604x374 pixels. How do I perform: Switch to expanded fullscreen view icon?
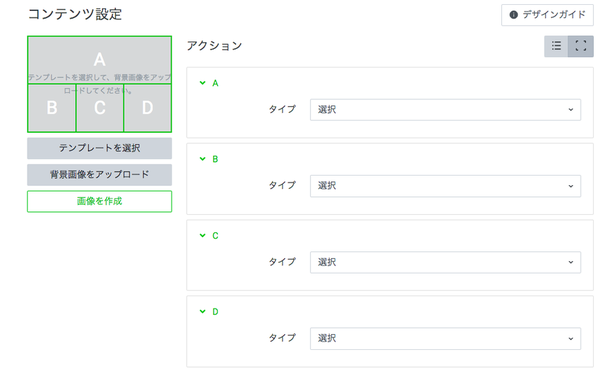pyautogui.click(x=581, y=46)
